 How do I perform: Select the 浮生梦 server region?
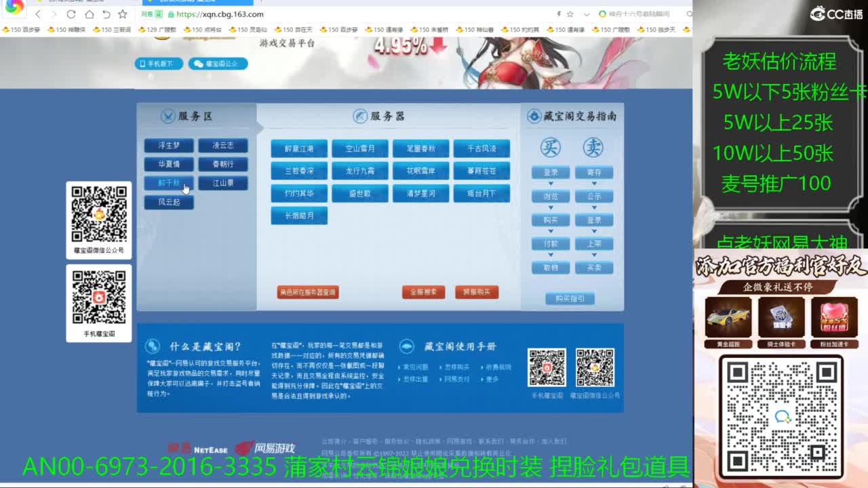click(169, 146)
